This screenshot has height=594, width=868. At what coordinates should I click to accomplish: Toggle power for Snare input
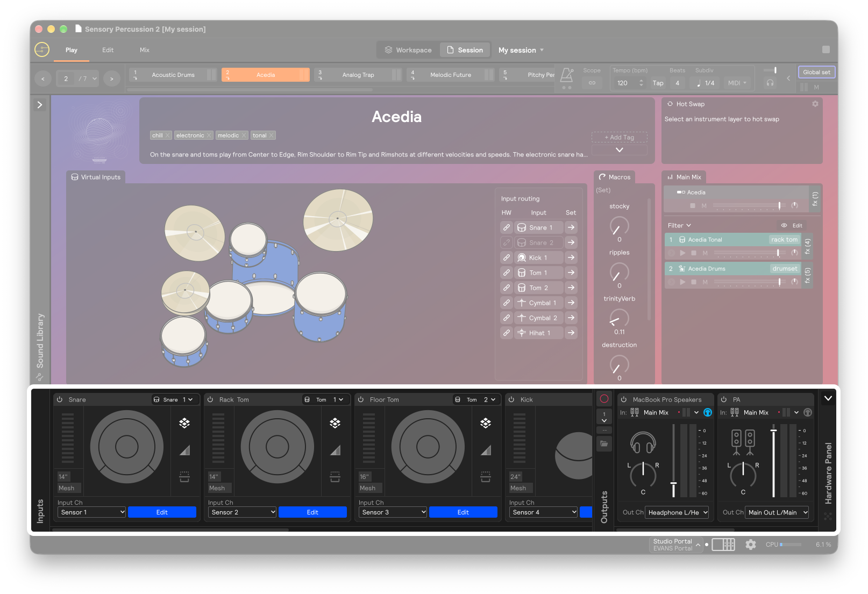60,399
